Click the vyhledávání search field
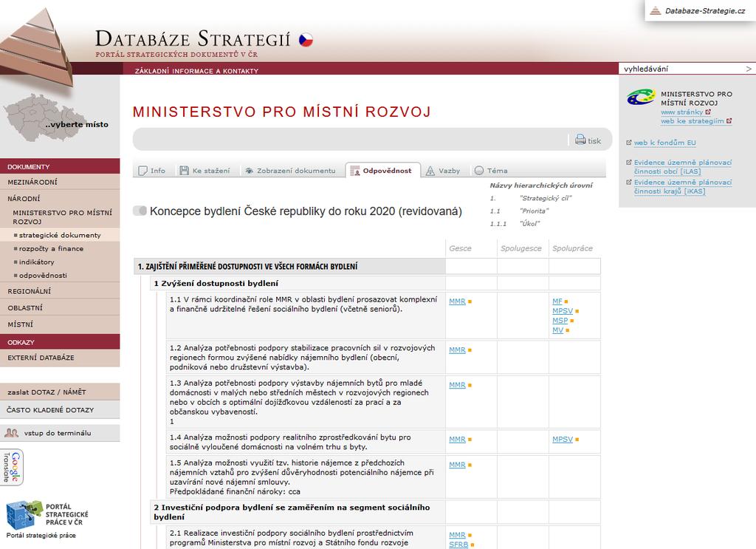Viewport: 756px width, 549px height. (x=683, y=69)
